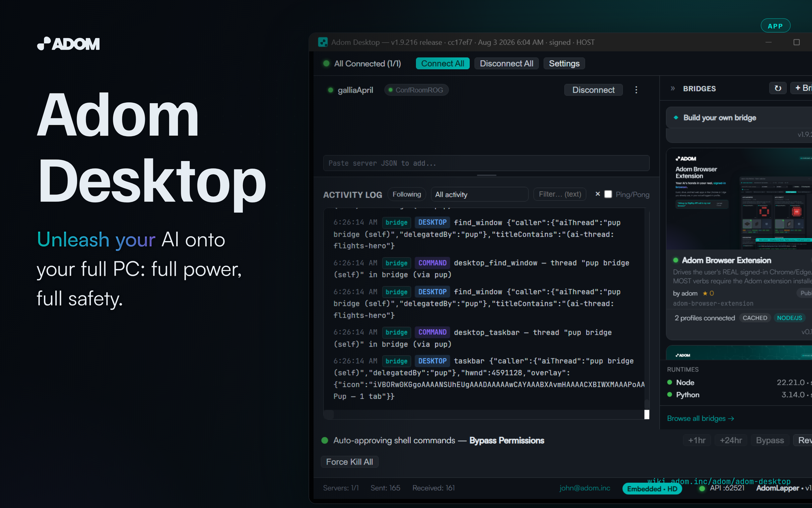The width and height of the screenshot is (812, 508).
Task: Click the DESKTOP tag on the taskbar overlay entry
Action: [x=432, y=361]
